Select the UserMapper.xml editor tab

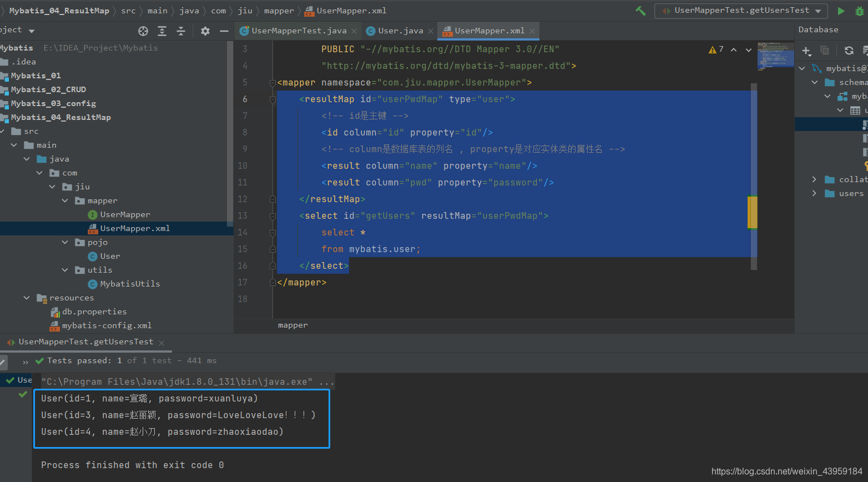pos(489,31)
